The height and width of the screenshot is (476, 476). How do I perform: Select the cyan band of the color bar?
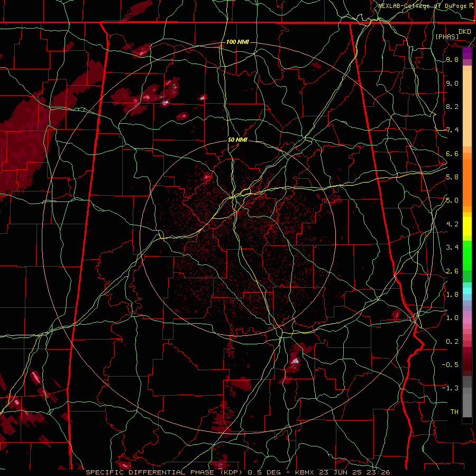pyautogui.click(x=467, y=291)
